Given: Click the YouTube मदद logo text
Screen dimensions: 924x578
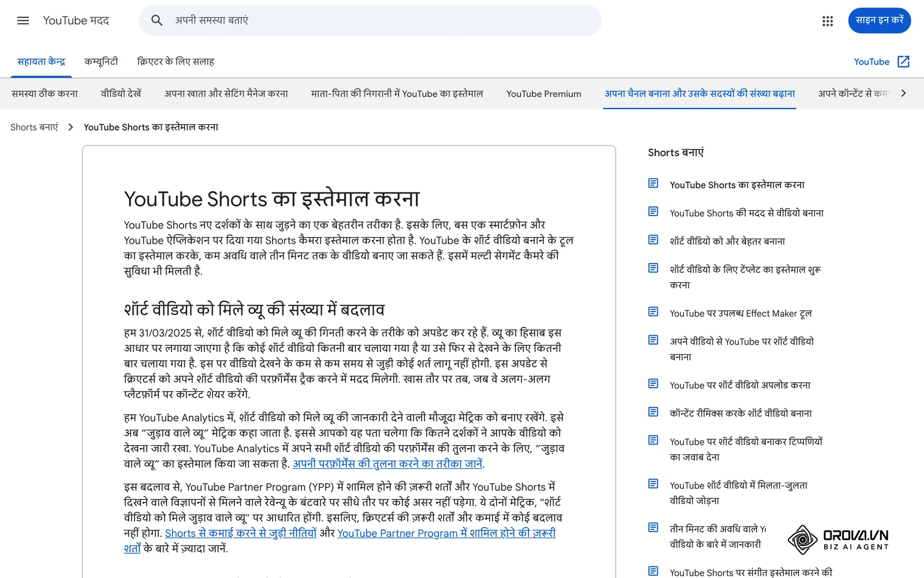Looking at the screenshot, I should pyautogui.click(x=76, y=21).
